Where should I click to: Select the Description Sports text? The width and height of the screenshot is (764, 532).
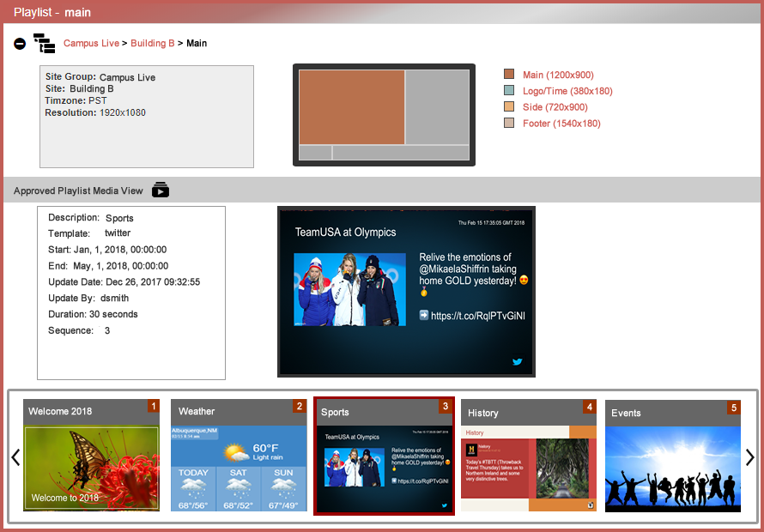91,218
